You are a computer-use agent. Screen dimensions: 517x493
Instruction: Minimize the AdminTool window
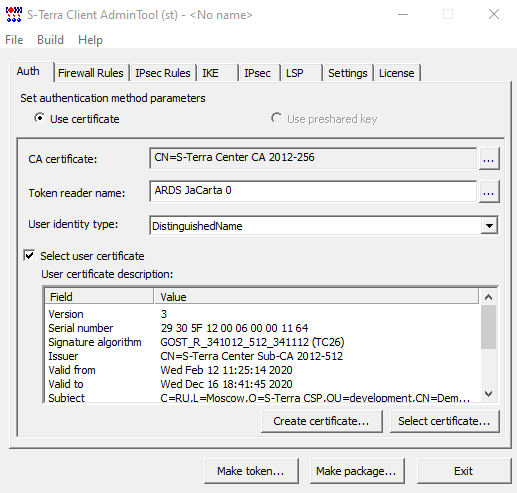[403, 15]
